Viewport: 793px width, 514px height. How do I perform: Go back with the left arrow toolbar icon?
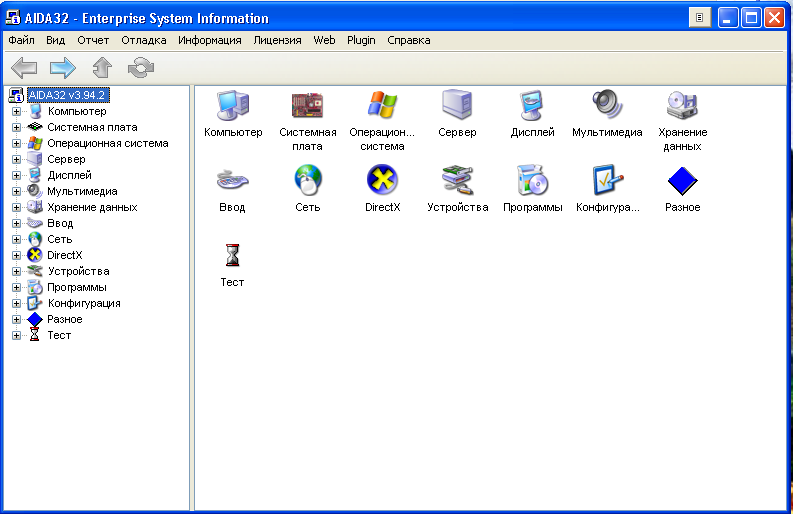(24, 67)
